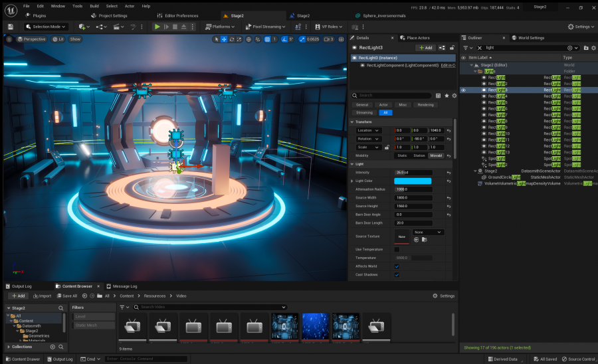Open the viewport hamburger options menu

(x=9, y=39)
